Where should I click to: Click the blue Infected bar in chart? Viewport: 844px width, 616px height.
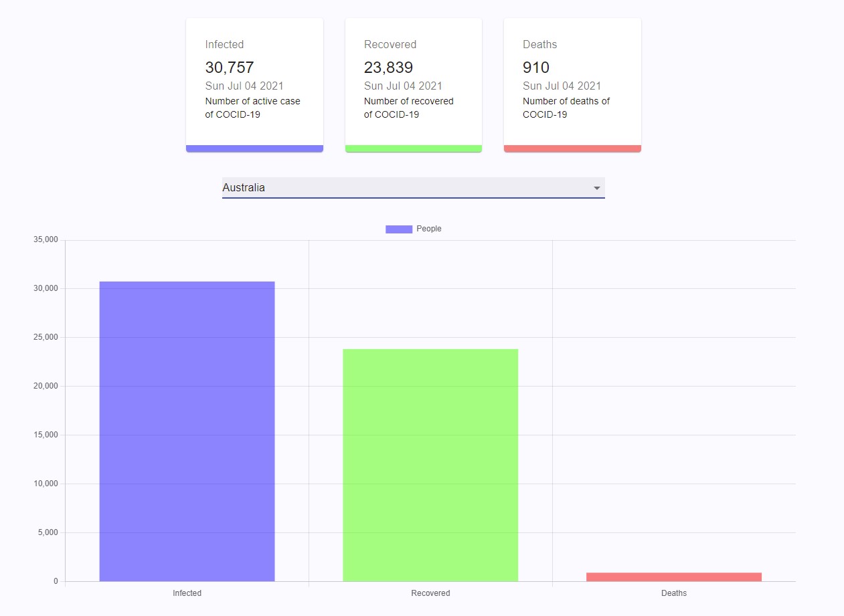tap(187, 431)
